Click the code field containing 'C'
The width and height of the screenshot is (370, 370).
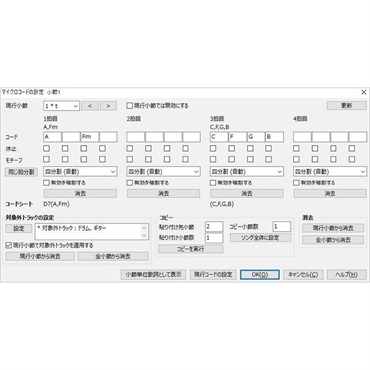pos(219,137)
